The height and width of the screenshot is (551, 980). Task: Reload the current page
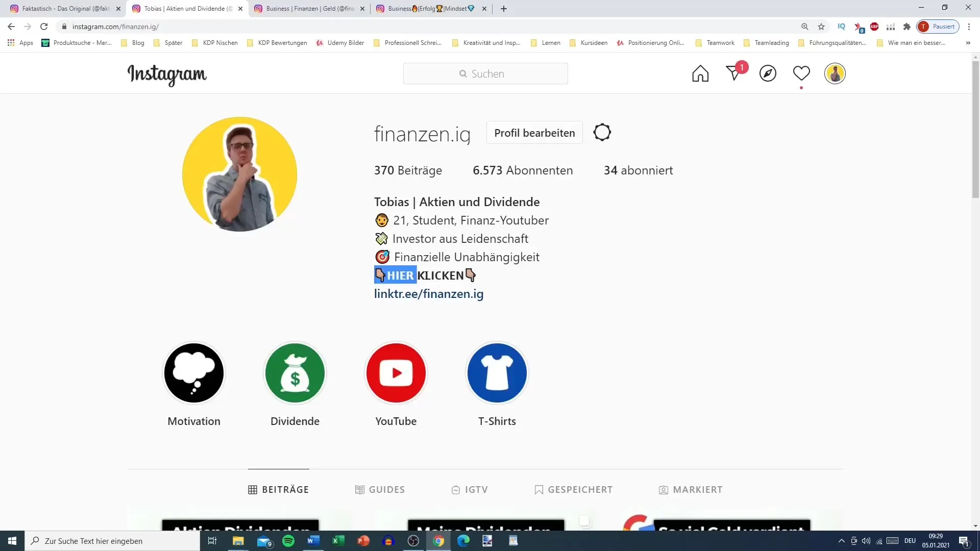(44, 27)
